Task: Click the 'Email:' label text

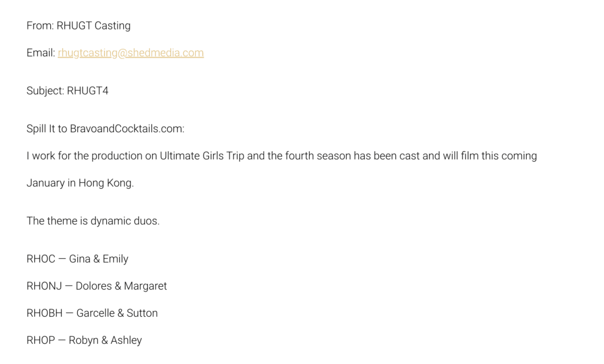Action: point(41,53)
